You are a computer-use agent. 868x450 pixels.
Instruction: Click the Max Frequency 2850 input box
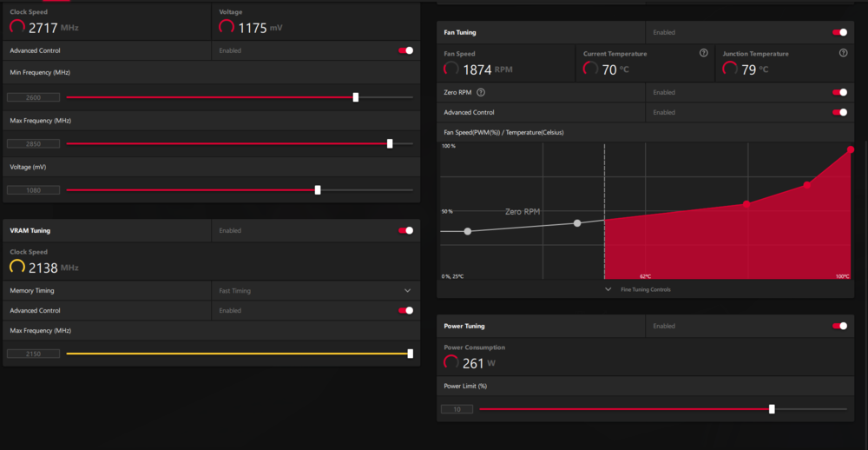[x=33, y=143]
